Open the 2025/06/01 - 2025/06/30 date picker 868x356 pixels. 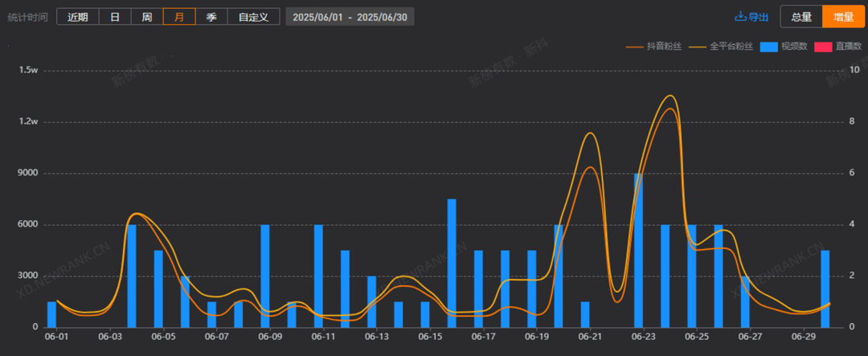[x=350, y=17]
